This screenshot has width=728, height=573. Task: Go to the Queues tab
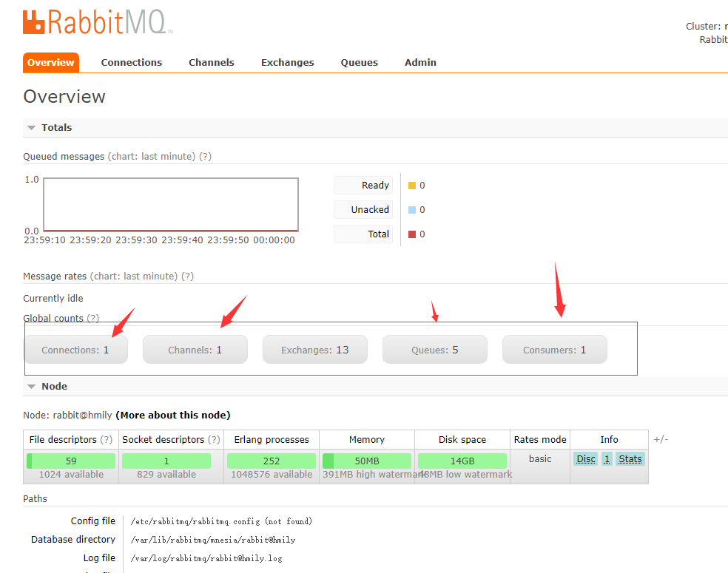click(x=360, y=63)
